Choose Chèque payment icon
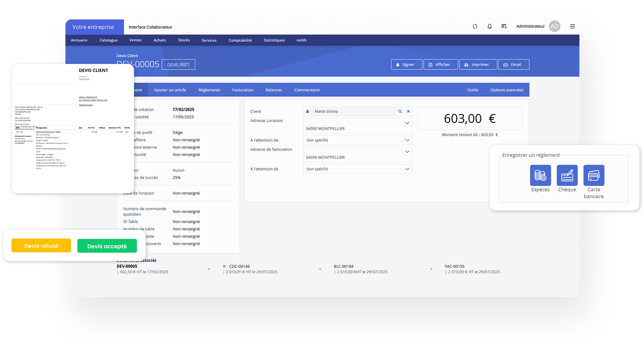Viewport: 644px width, 354px height. 567,175
